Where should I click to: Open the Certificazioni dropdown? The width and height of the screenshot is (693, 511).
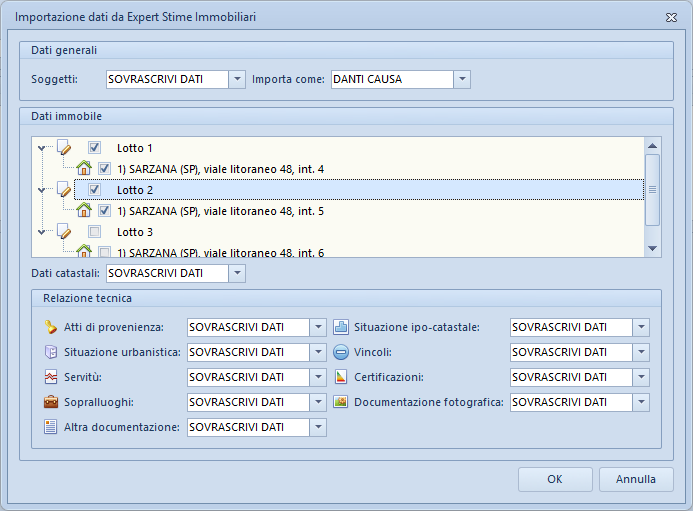(641, 377)
